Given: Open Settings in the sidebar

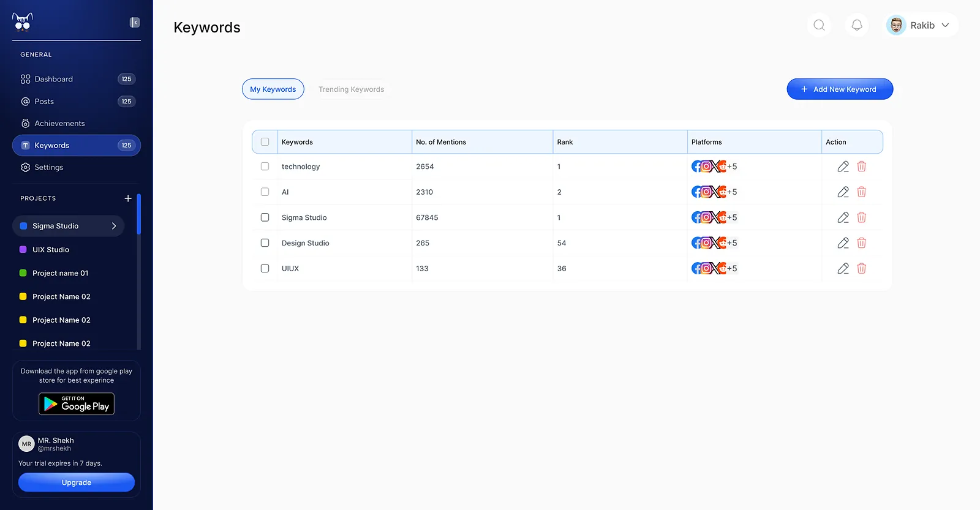Looking at the screenshot, I should point(77,167).
